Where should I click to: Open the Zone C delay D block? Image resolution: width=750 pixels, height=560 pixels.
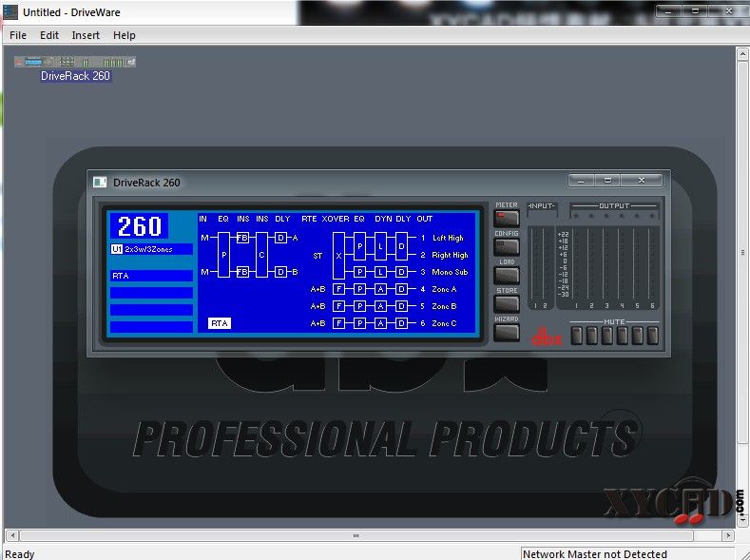401,323
